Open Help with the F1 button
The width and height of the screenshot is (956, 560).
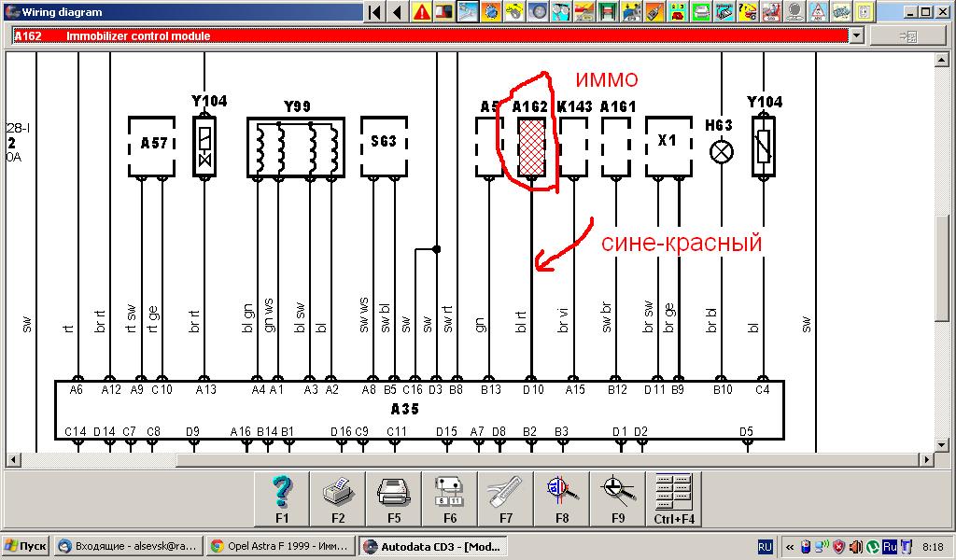(282, 499)
